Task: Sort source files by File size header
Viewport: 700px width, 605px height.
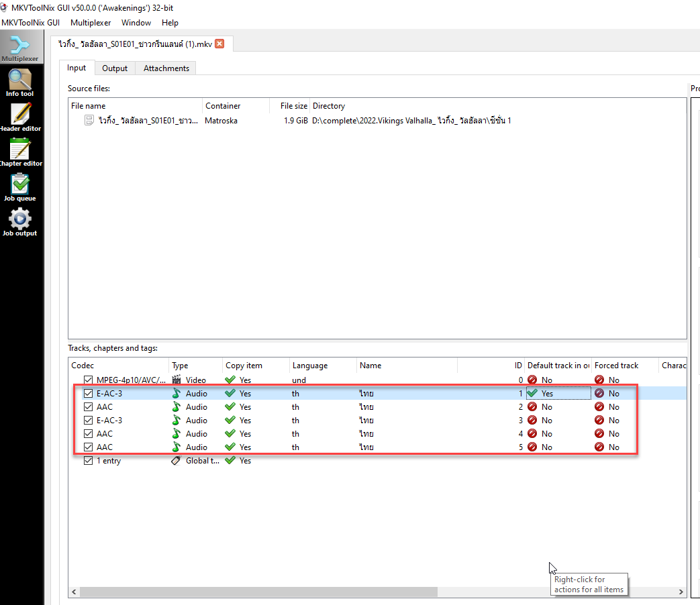Action: click(290, 106)
